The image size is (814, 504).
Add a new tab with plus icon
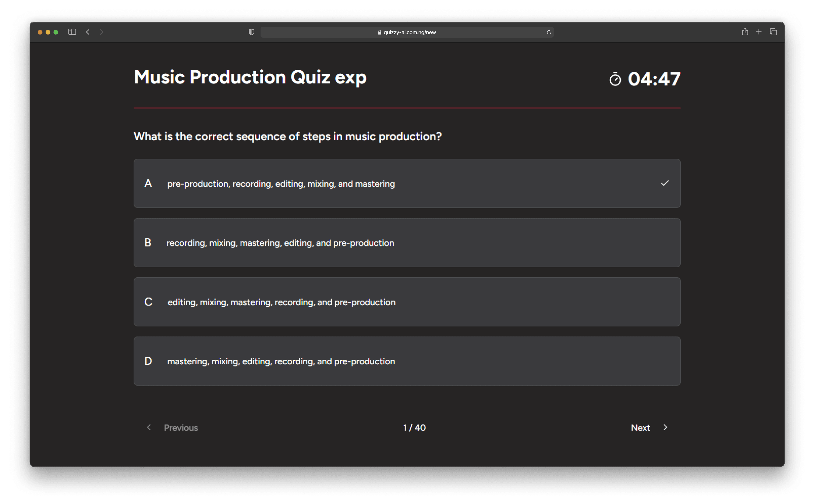tap(759, 32)
